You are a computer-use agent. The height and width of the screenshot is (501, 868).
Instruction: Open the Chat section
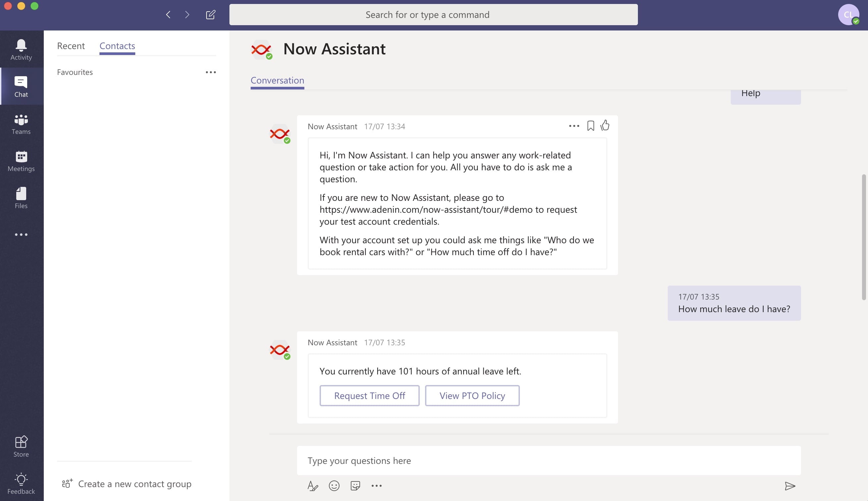tap(21, 87)
